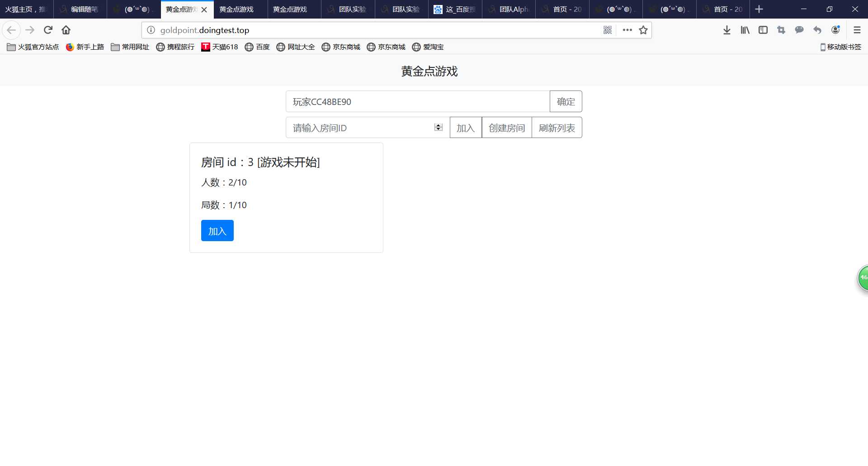
Task: Click the room ID number spinner arrows
Action: (438, 128)
